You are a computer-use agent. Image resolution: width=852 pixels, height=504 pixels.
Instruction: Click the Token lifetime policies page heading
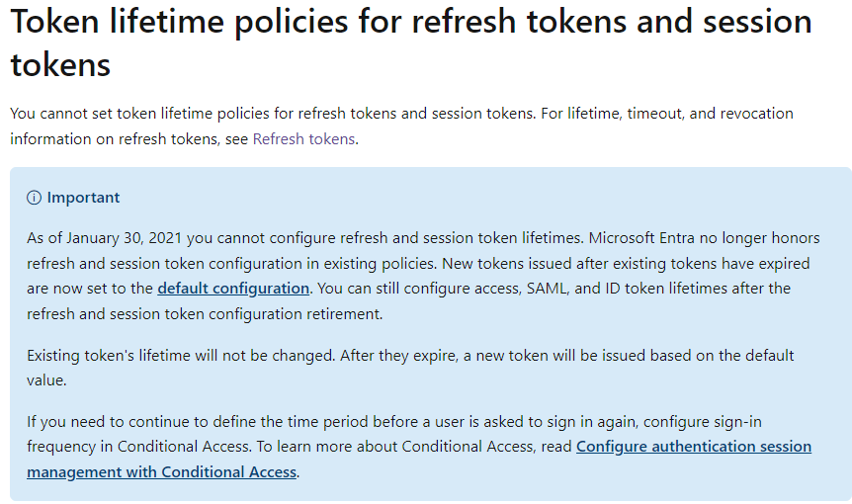[411, 42]
